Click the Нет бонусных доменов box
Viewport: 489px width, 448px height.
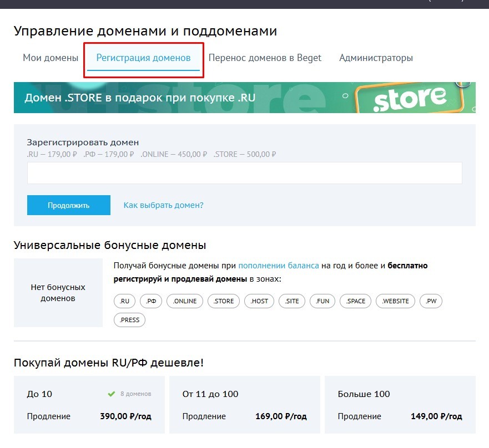pyautogui.click(x=58, y=293)
